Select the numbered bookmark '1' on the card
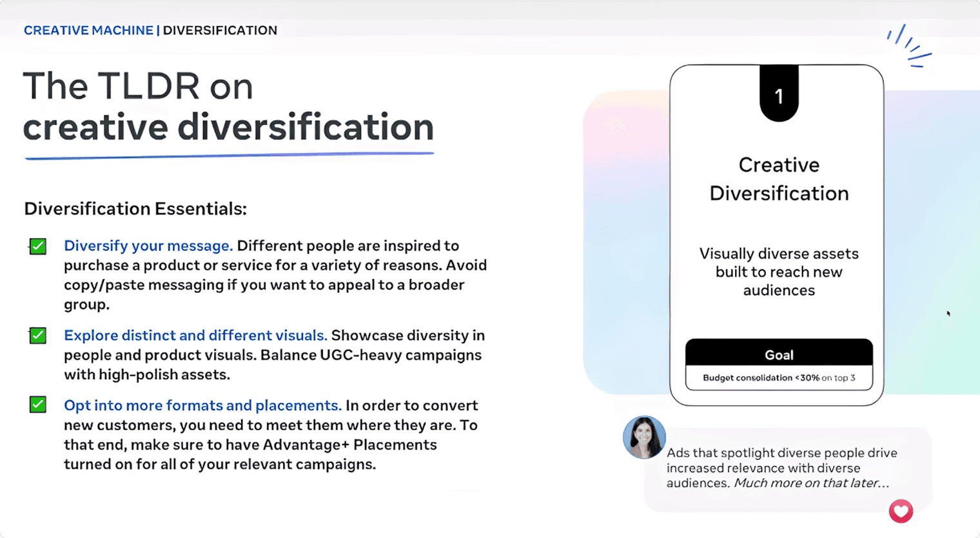This screenshot has height=538, width=980. (x=779, y=95)
